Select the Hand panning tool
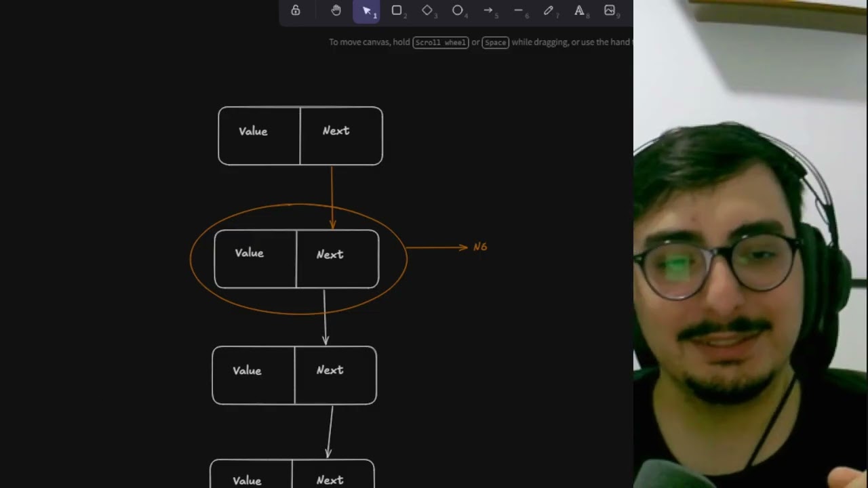Viewport: 868px width, 488px height. click(x=336, y=10)
